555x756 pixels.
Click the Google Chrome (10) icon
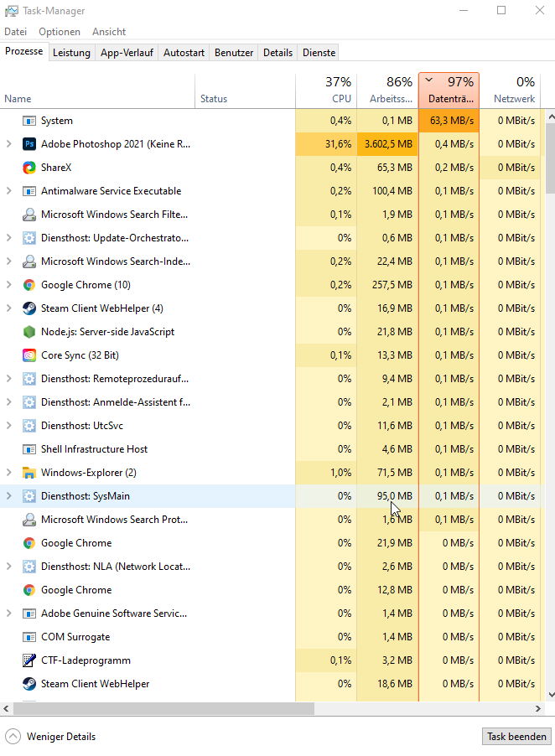(29, 285)
